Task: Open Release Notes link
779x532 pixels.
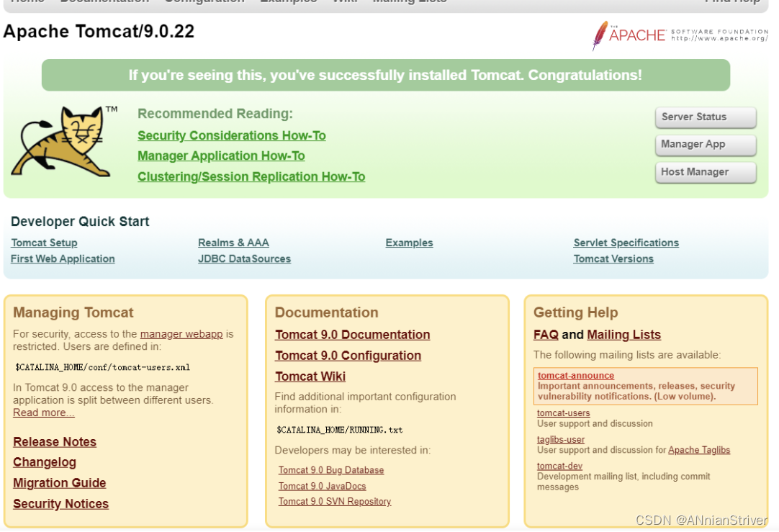Action: (55, 442)
